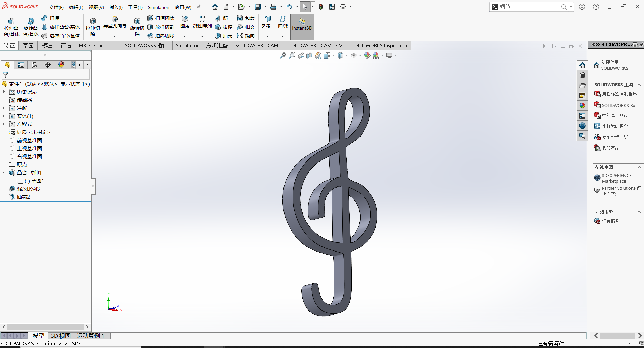Collapse the SOLIDWORKS 工具 section
The image size is (644, 348).
pyautogui.click(x=639, y=85)
